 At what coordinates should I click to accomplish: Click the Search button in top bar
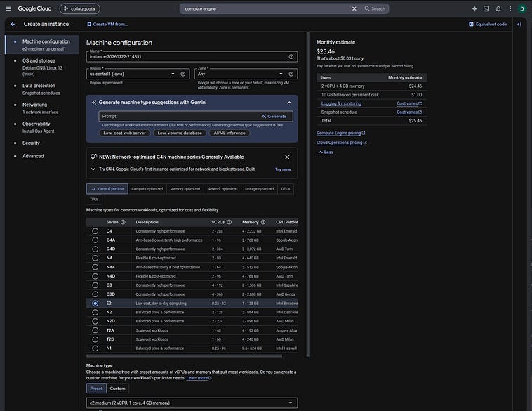coord(375,9)
